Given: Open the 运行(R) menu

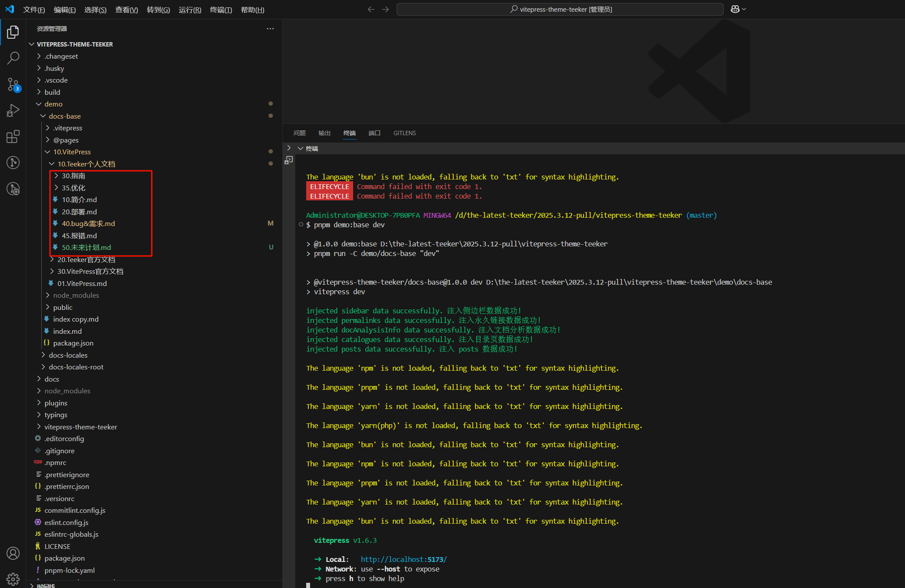Looking at the screenshot, I should [190, 10].
